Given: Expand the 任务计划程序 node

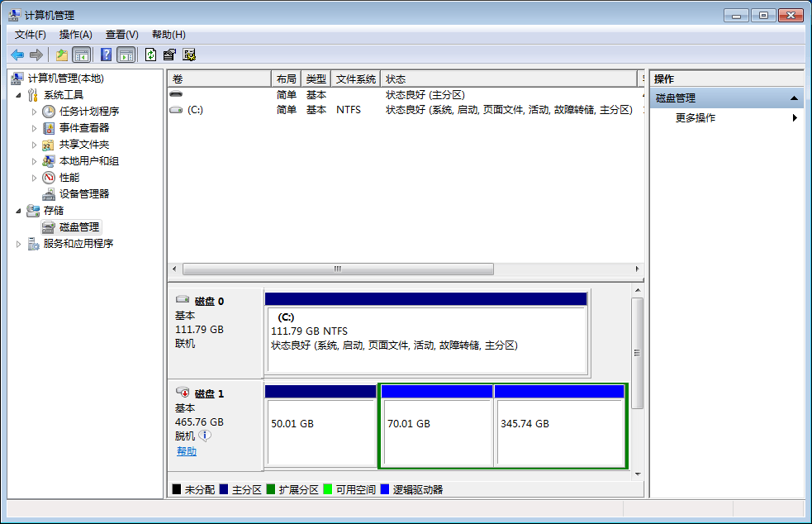Looking at the screenshot, I should pos(34,112).
